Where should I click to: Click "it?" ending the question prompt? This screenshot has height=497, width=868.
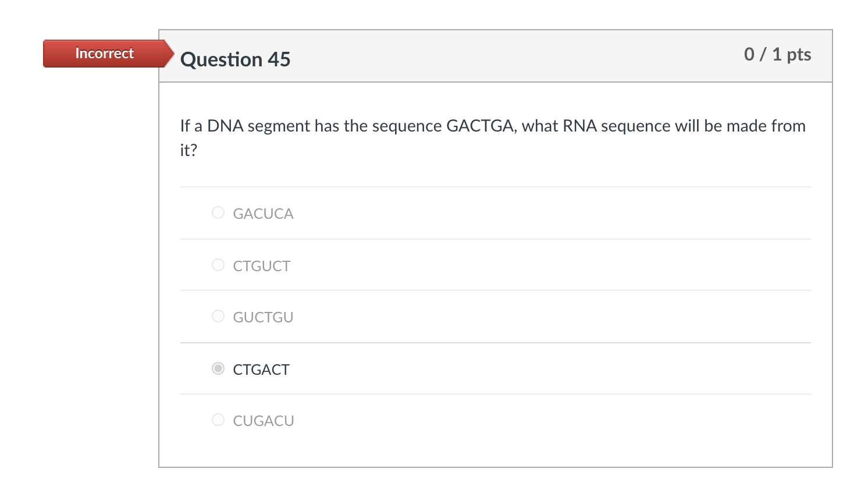tap(188, 151)
